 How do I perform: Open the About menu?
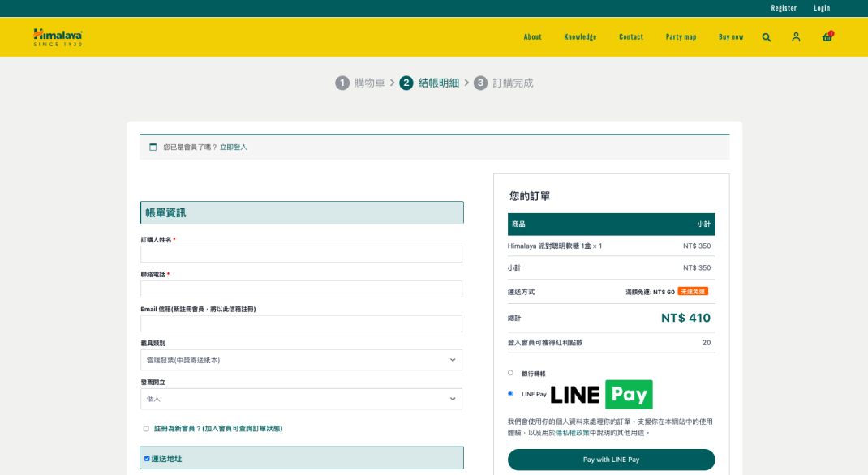[532, 37]
